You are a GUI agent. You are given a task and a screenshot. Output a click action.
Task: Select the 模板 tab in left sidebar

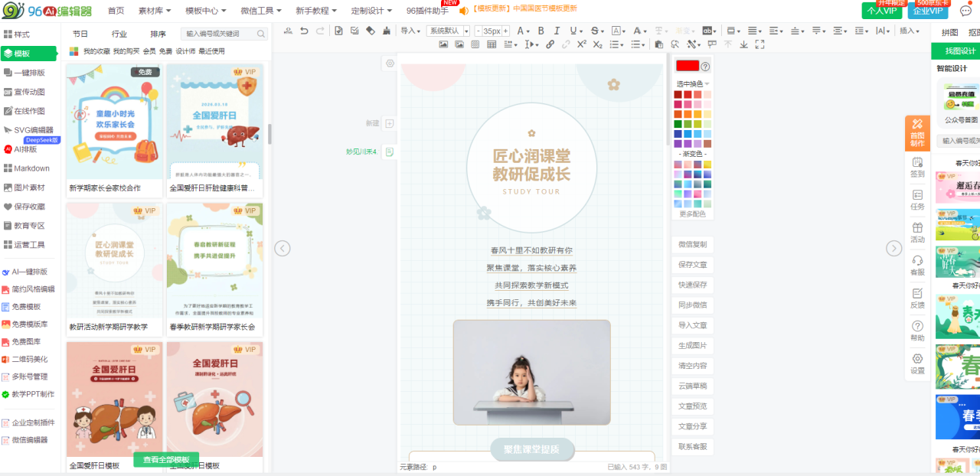[x=22, y=54]
